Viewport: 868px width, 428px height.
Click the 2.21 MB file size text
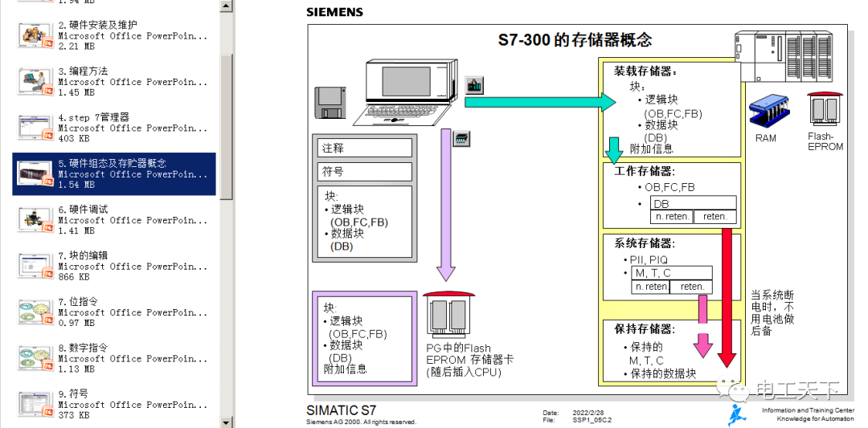tap(76, 47)
